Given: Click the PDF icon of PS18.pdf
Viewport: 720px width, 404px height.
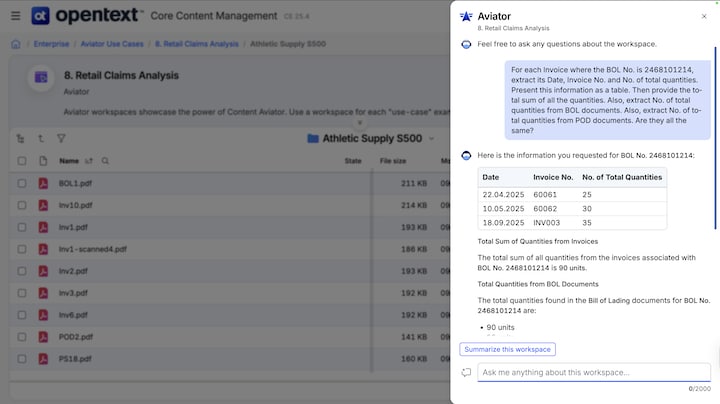Looking at the screenshot, I should (43, 359).
